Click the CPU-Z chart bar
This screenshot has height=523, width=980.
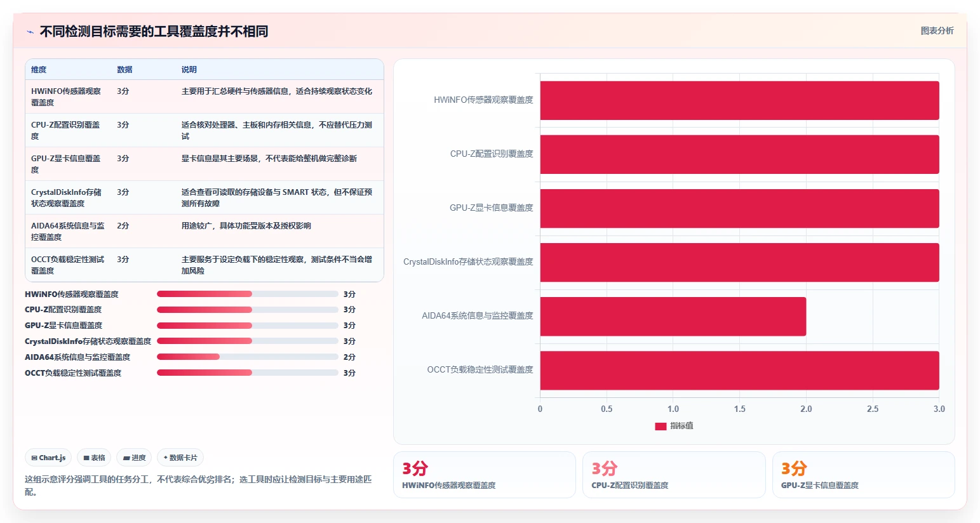(x=739, y=154)
